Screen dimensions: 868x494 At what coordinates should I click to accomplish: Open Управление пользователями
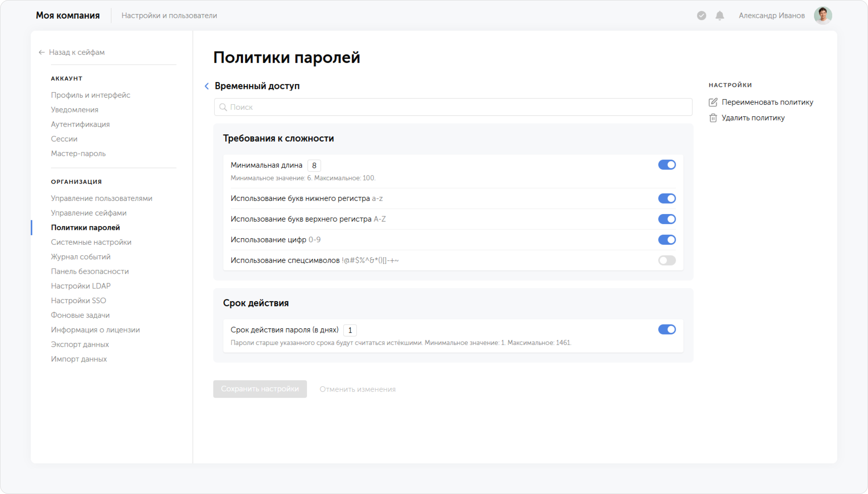(101, 198)
